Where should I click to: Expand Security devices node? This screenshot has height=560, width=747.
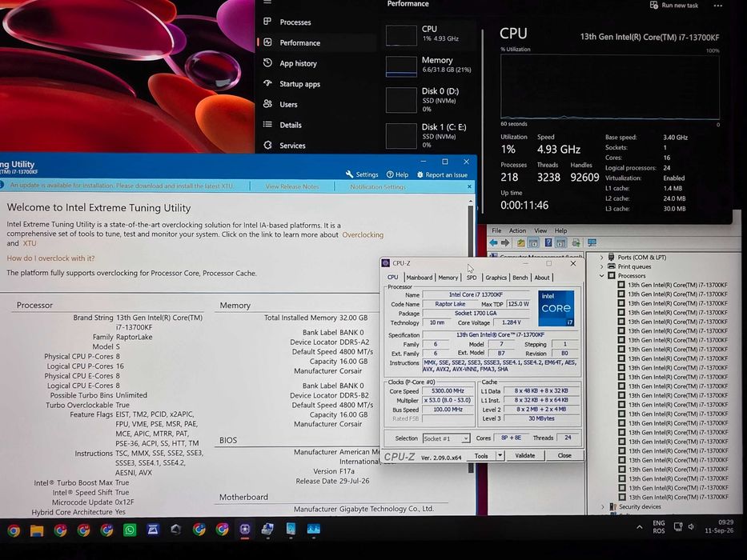tap(603, 506)
